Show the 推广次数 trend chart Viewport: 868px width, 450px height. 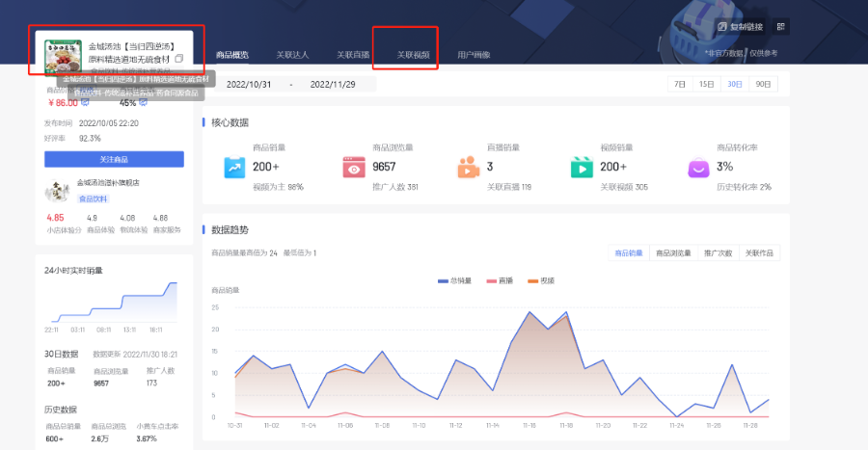tap(718, 253)
